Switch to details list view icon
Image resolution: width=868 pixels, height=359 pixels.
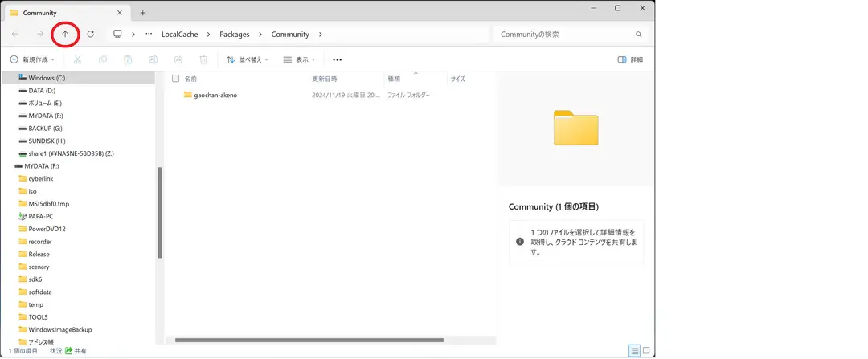coord(634,351)
